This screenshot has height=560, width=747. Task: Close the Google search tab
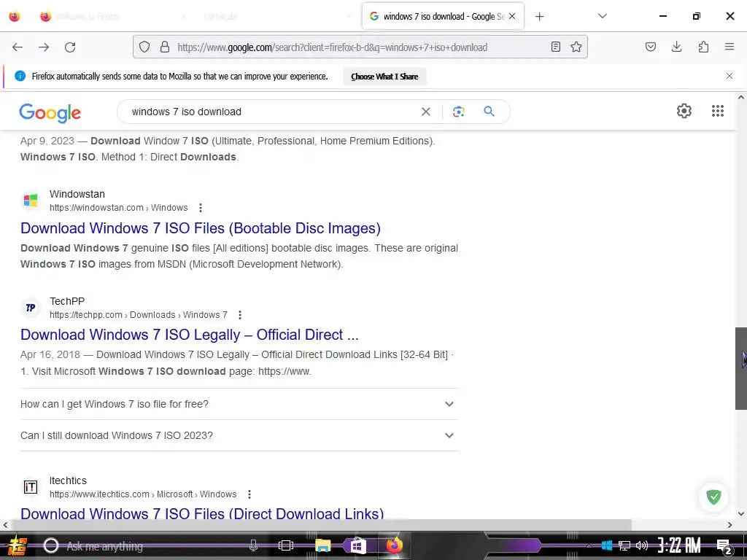click(x=512, y=16)
